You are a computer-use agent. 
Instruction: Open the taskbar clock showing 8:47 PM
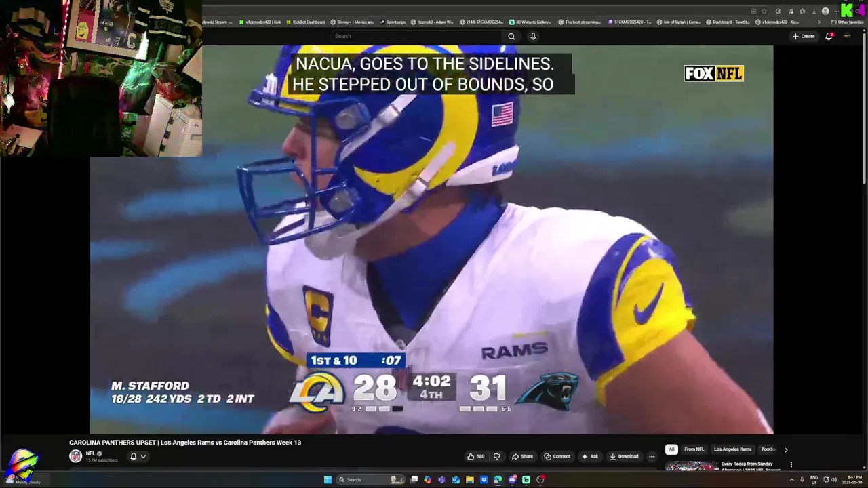click(851, 479)
